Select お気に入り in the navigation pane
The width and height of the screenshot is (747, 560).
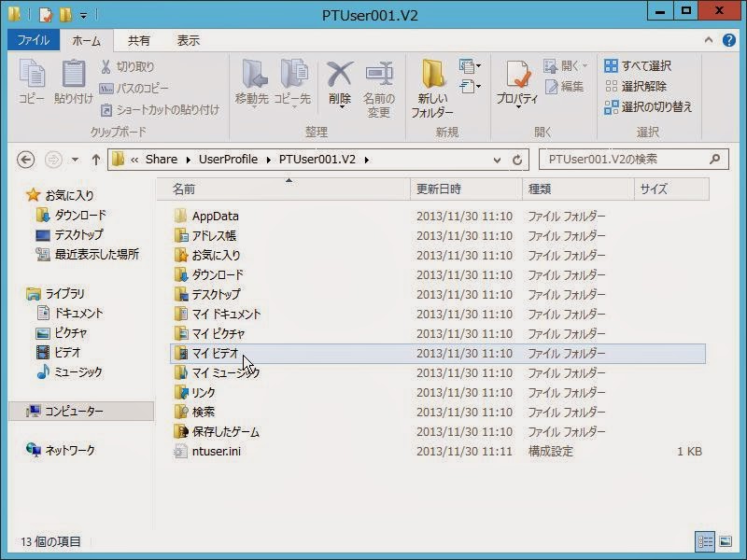(x=60, y=195)
